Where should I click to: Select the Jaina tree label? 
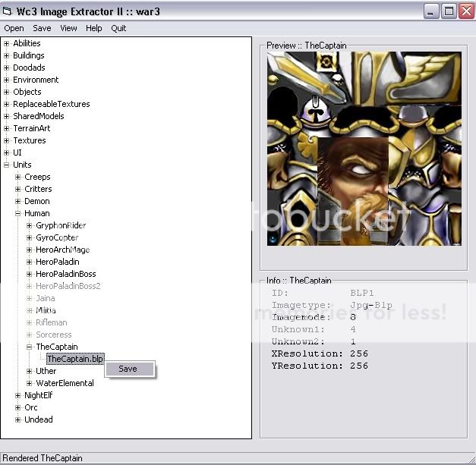pyautogui.click(x=46, y=298)
